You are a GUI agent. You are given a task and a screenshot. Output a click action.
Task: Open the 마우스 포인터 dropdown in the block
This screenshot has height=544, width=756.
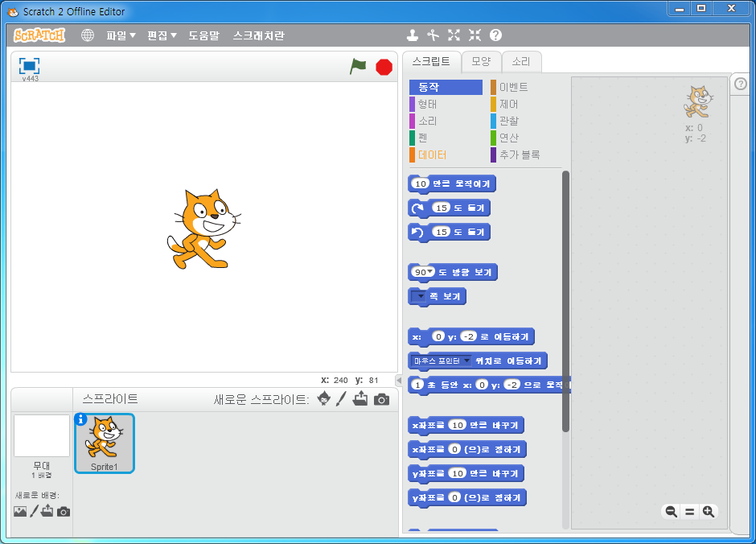pos(442,361)
